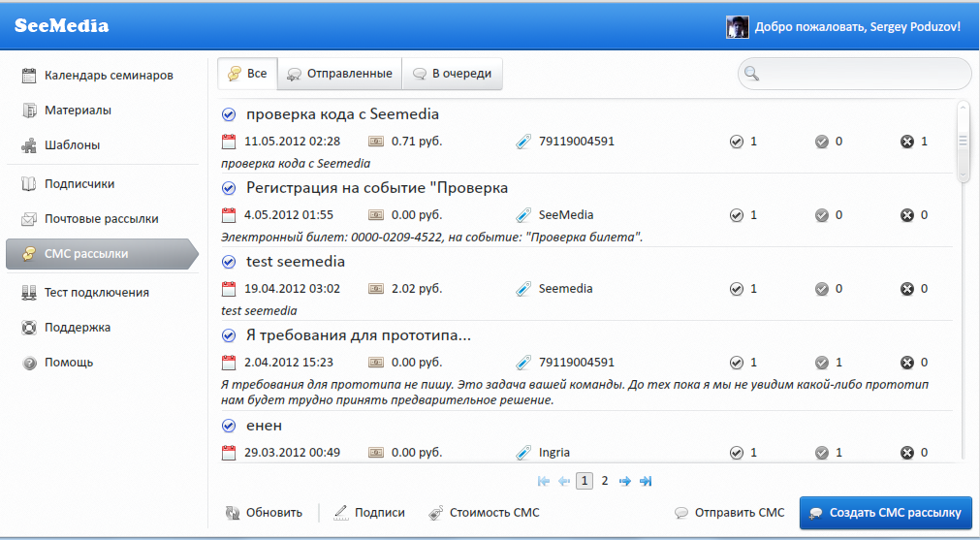980x540 pixels.
Task: Open Календарь семинаров in sidebar
Action: [98, 76]
